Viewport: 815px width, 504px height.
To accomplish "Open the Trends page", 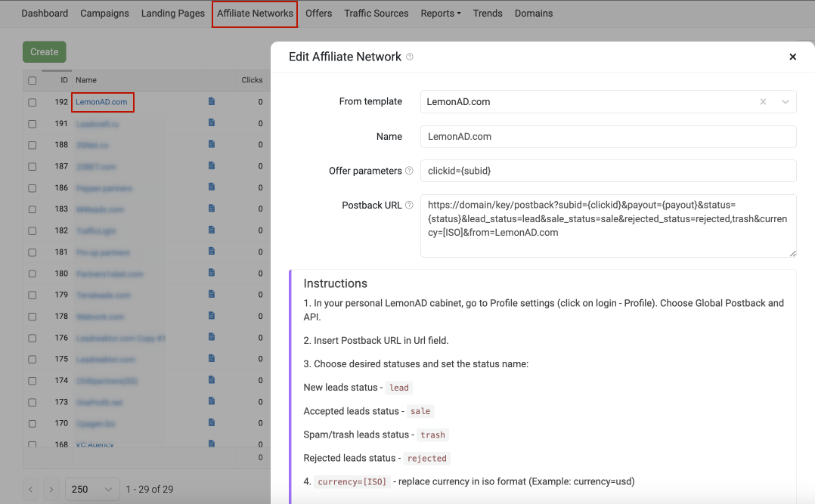I will tap(488, 14).
